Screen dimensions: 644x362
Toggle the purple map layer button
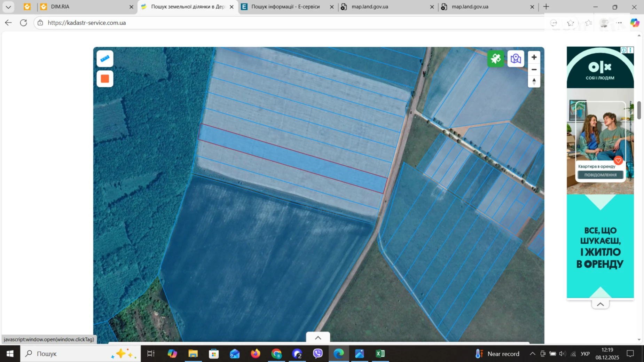click(x=516, y=58)
